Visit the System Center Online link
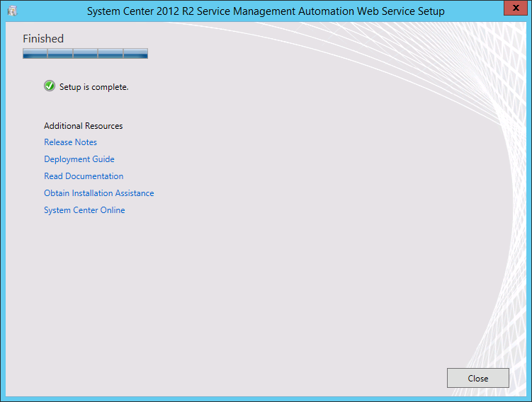The height and width of the screenshot is (402, 532). 84,209
